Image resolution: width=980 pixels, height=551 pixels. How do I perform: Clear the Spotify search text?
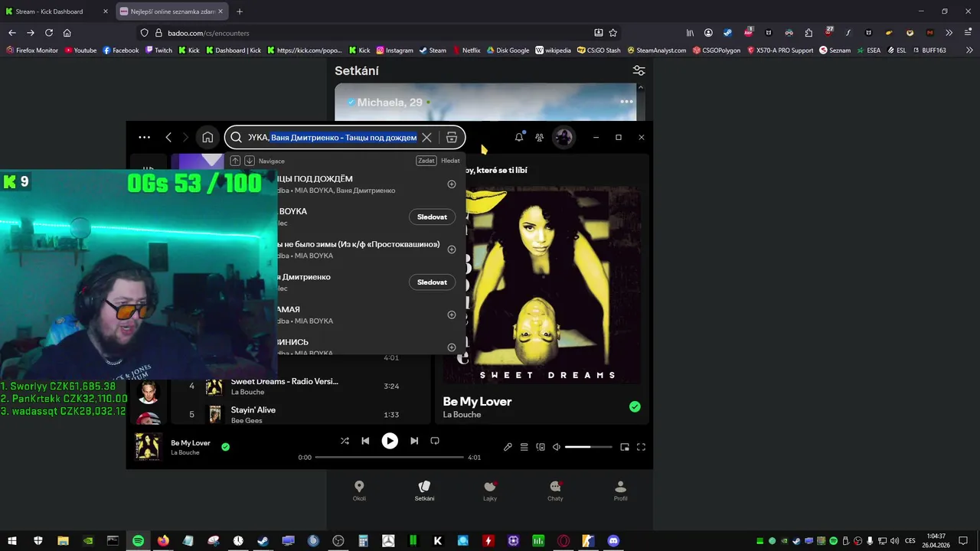point(426,137)
